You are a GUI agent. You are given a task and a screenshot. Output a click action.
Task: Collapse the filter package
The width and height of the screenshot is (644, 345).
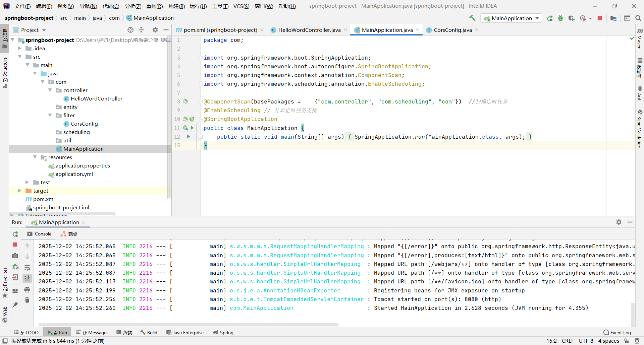(x=50, y=115)
